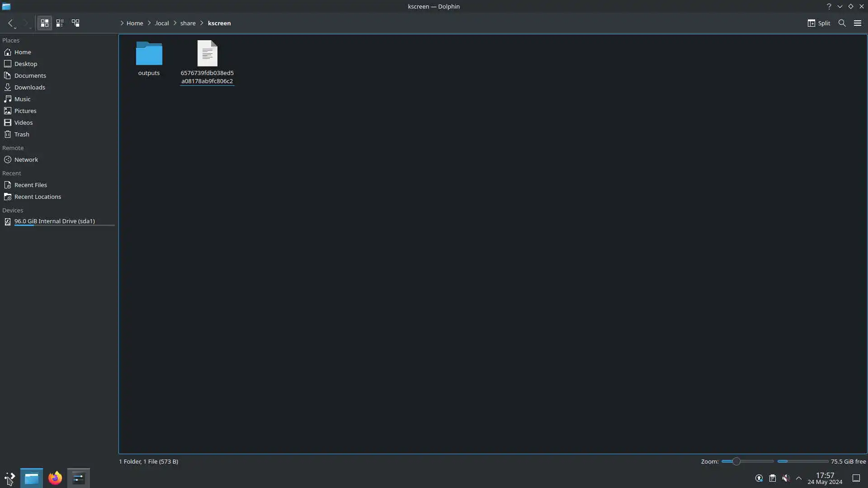Image resolution: width=868 pixels, height=488 pixels.
Task: Launch Firefox from the taskbar
Action: [x=55, y=478]
